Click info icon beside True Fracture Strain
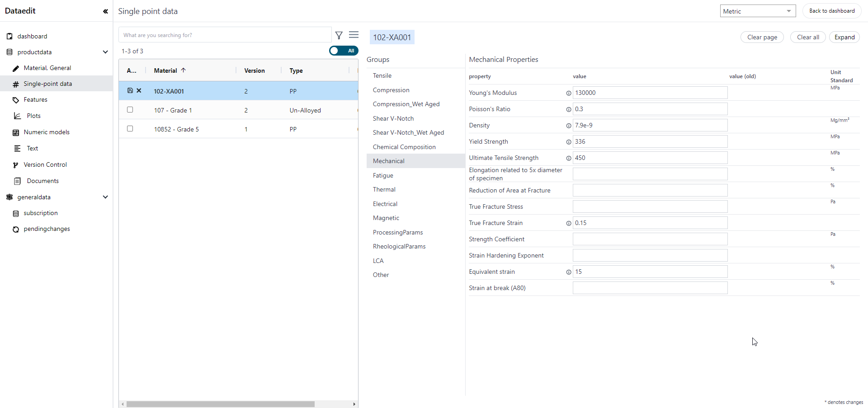 click(x=569, y=223)
